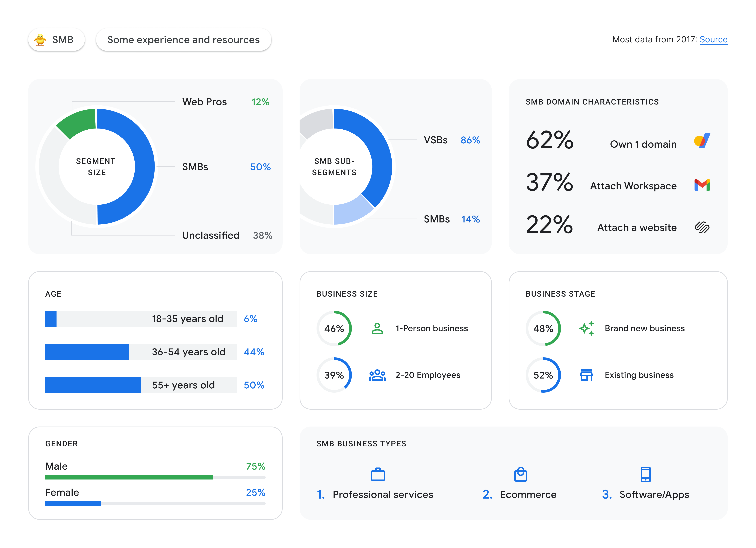Click the 37% statistic

[x=549, y=182]
